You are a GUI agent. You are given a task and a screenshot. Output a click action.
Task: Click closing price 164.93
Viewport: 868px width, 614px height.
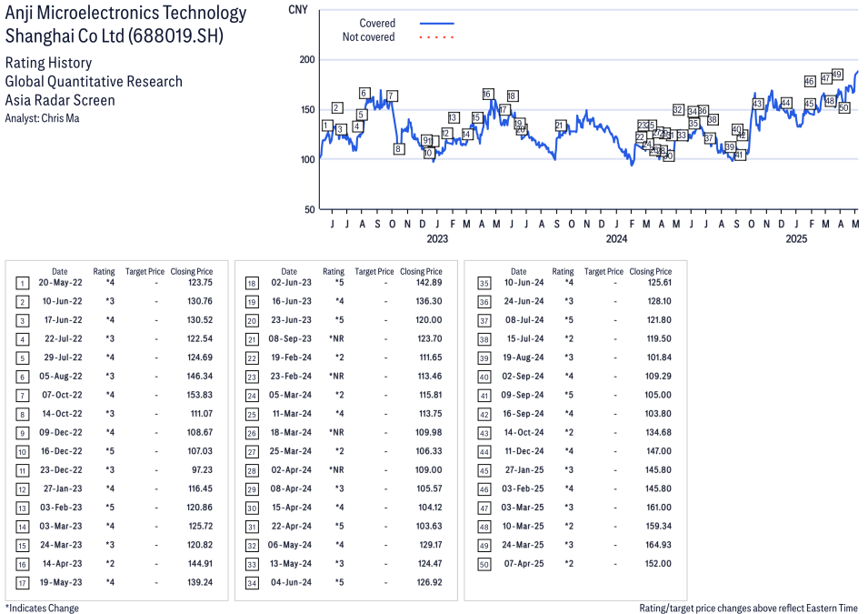coord(658,545)
